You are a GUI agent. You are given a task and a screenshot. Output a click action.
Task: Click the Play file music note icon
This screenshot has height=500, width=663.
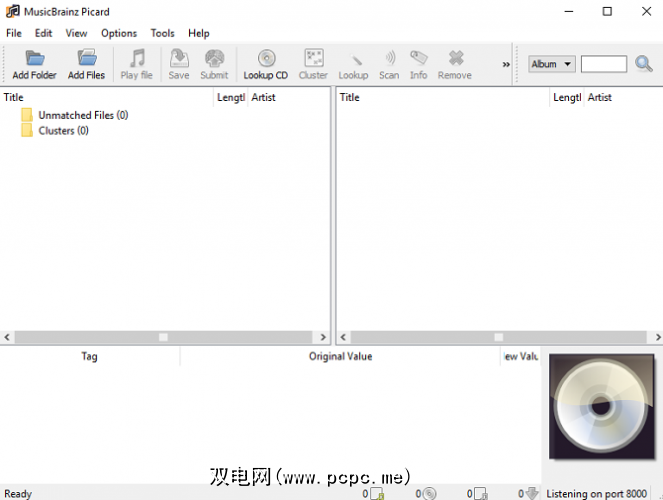(137, 58)
